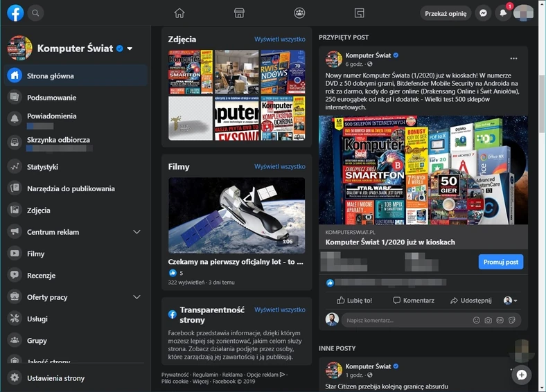
Task: Click the Facebook logo
Action: pos(15,13)
